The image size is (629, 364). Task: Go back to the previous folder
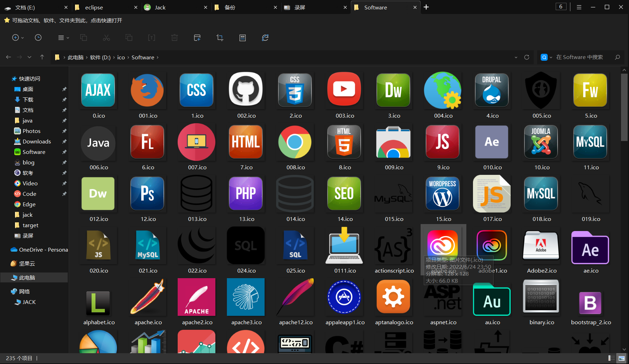[9, 57]
